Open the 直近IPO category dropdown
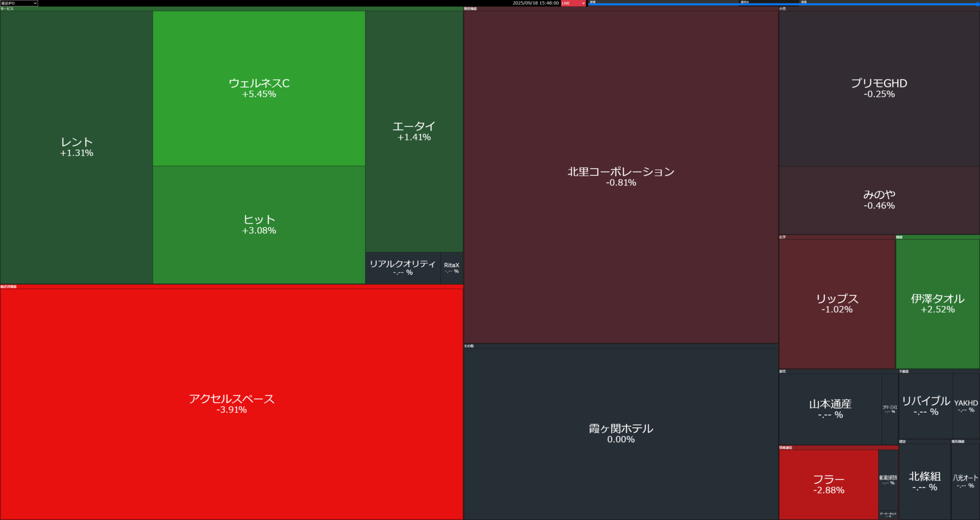The height and width of the screenshot is (520, 980). [19, 3]
